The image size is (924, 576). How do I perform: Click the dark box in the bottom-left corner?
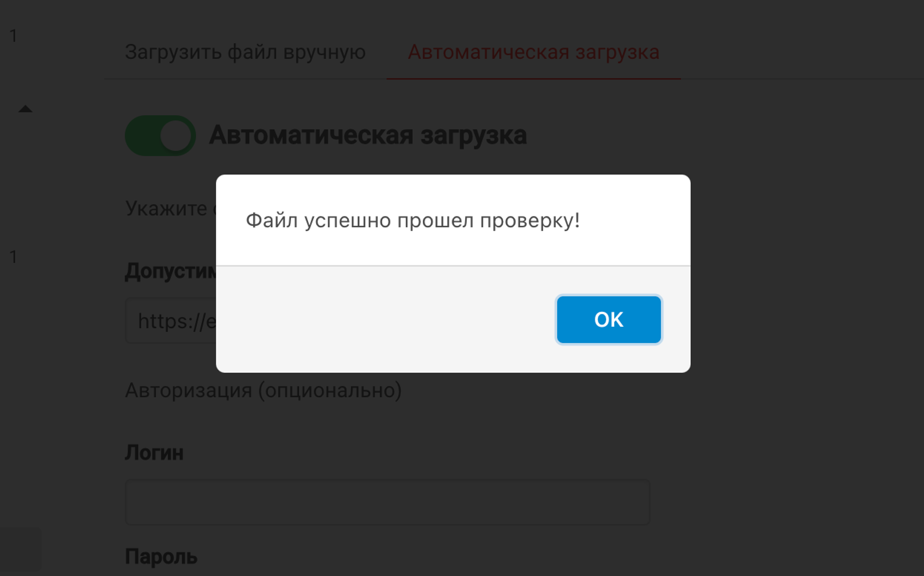[x=20, y=550]
